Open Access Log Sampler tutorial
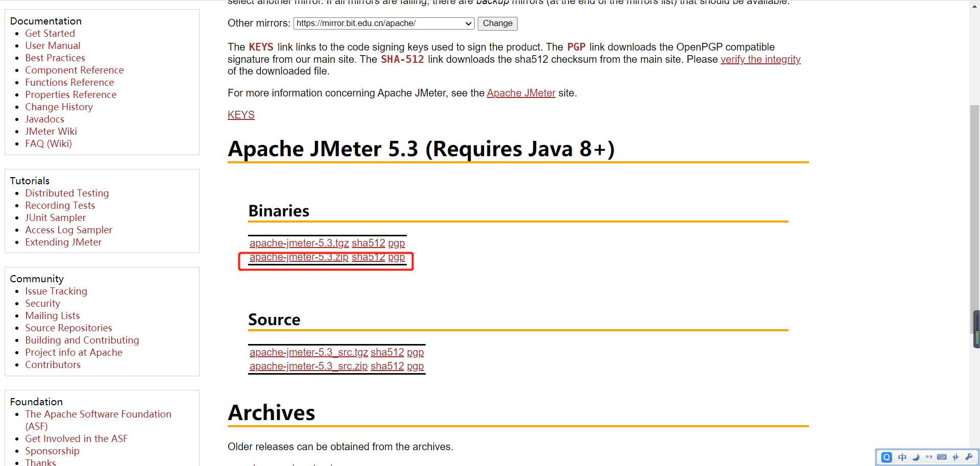Screen dimensions: 980x466 coord(69,230)
